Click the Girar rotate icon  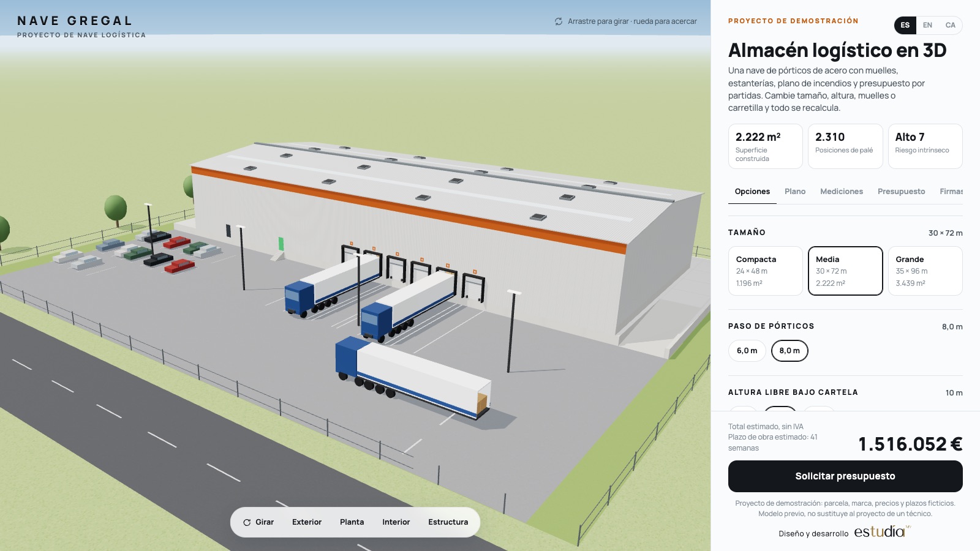tap(247, 522)
